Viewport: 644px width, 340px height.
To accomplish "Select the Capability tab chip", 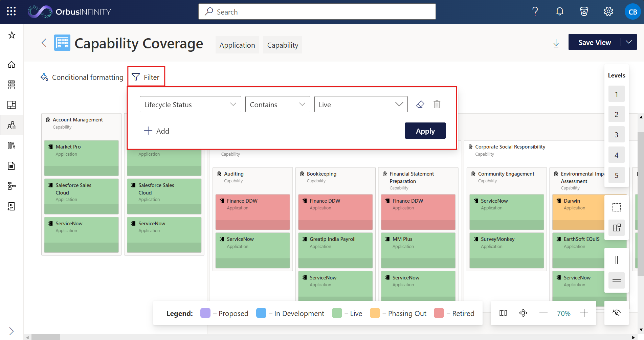I will pos(283,45).
